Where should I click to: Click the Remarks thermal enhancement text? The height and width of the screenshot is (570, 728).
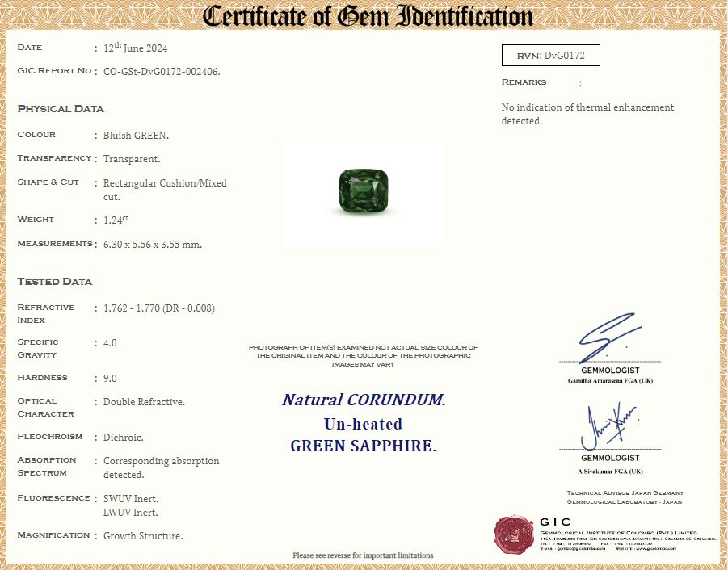pyautogui.click(x=587, y=114)
